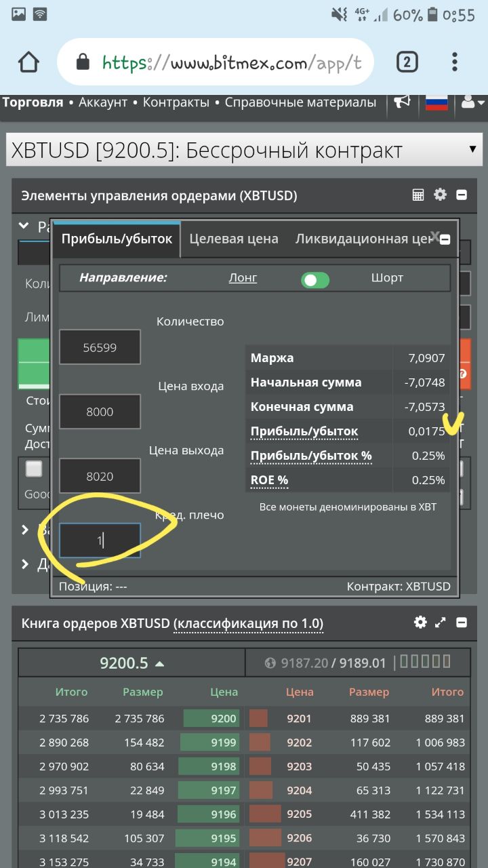Select Лонг direction
Viewport: 488px width, 868px height.
tap(243, 277)
